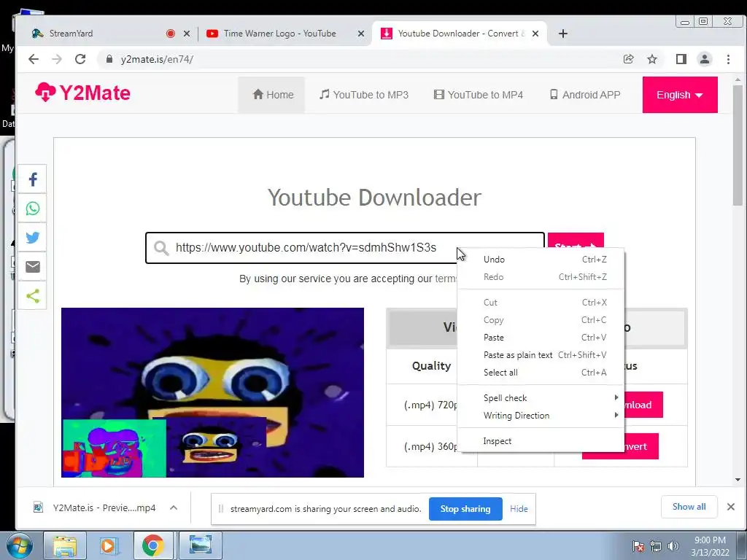Viewport: 747px width, 560px height.
Task: Click the padlock site info icon
Action: [109, 59]
